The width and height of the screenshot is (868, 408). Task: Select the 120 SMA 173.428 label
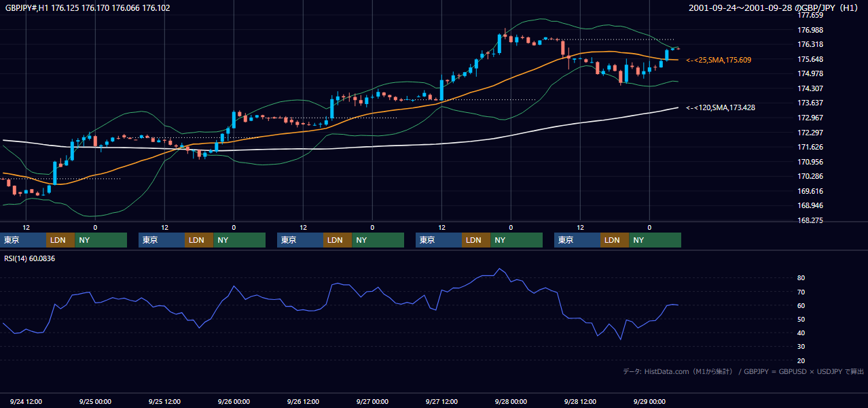pyautogui.click(x=721, y=107)
